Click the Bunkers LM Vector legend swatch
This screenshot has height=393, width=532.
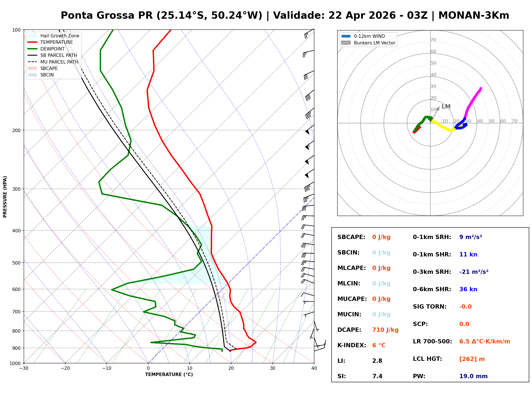coord(346,43)
